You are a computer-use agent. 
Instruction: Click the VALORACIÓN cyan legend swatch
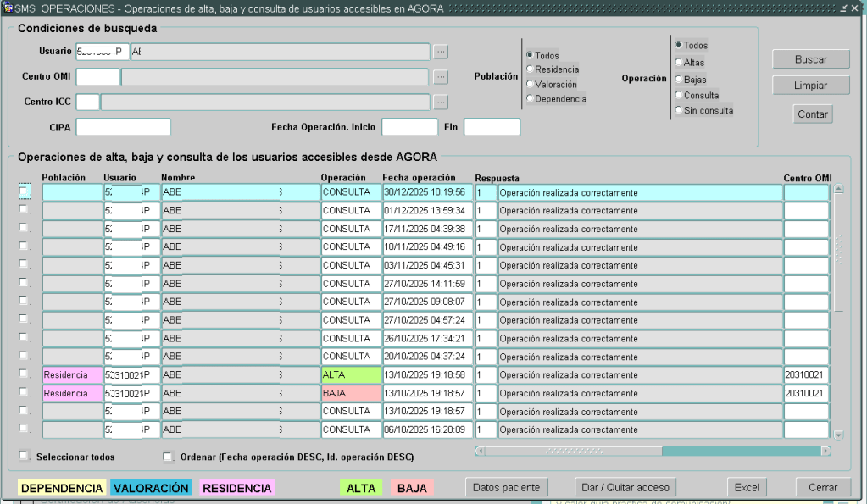tap(151, 488)
